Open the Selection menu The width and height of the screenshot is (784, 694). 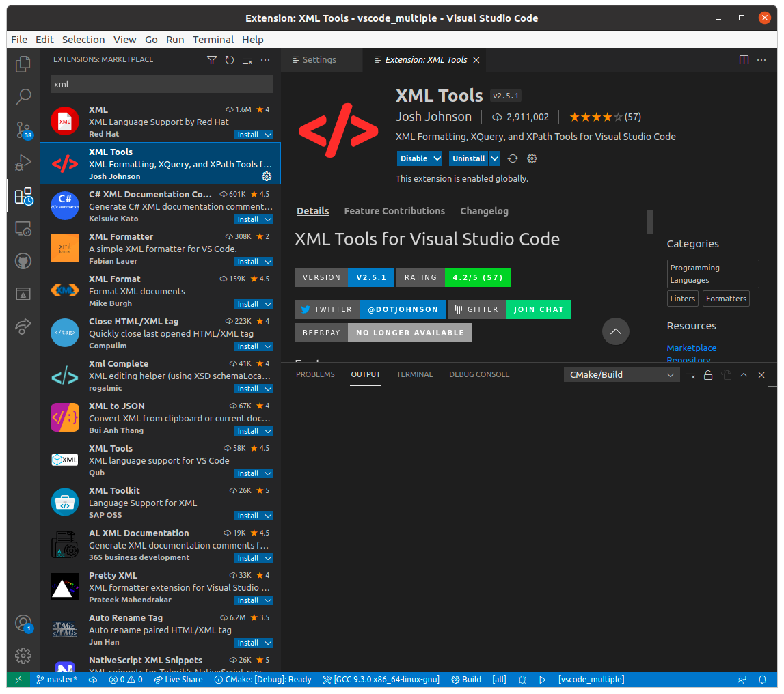83,40
